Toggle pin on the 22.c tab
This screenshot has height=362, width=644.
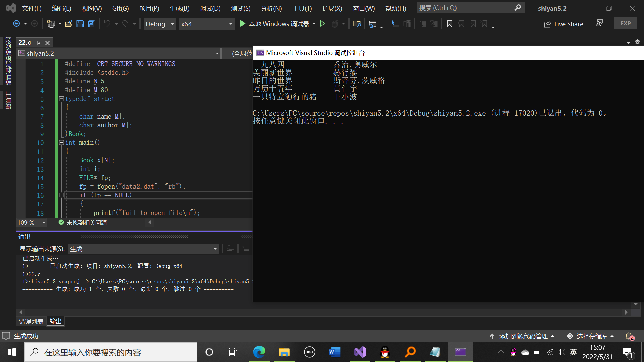[x=38, y=43]
